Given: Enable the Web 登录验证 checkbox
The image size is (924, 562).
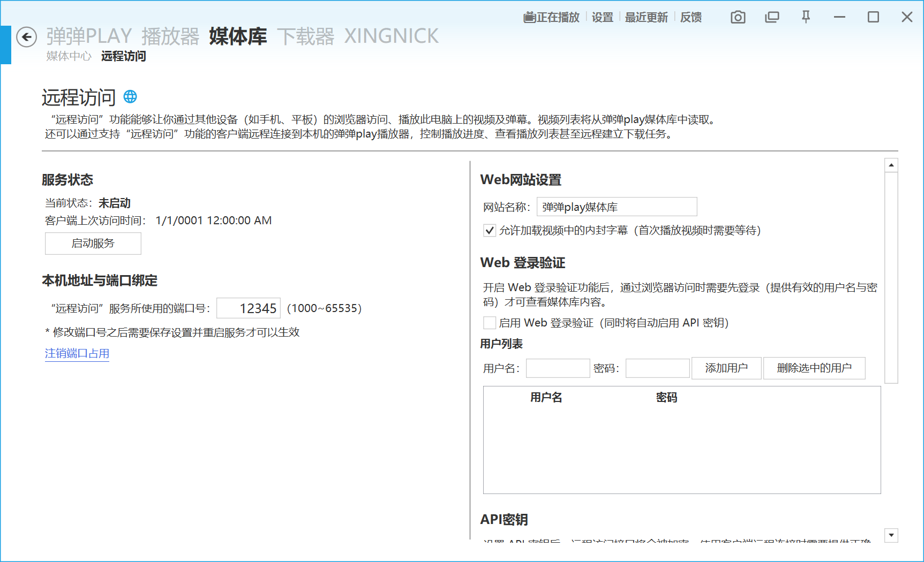Looking at the screenshot, I should tap(490, 323).
